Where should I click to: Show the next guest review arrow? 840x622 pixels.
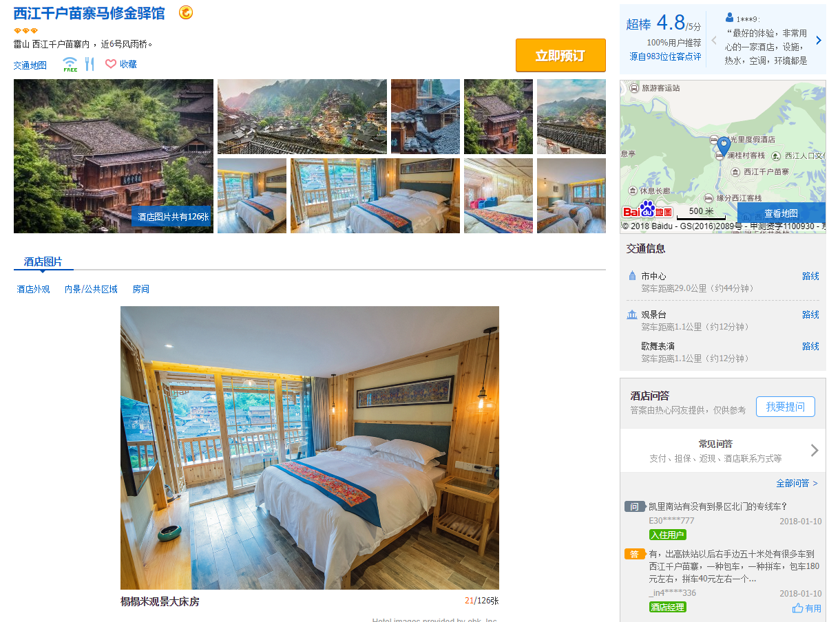pos(819,41)
